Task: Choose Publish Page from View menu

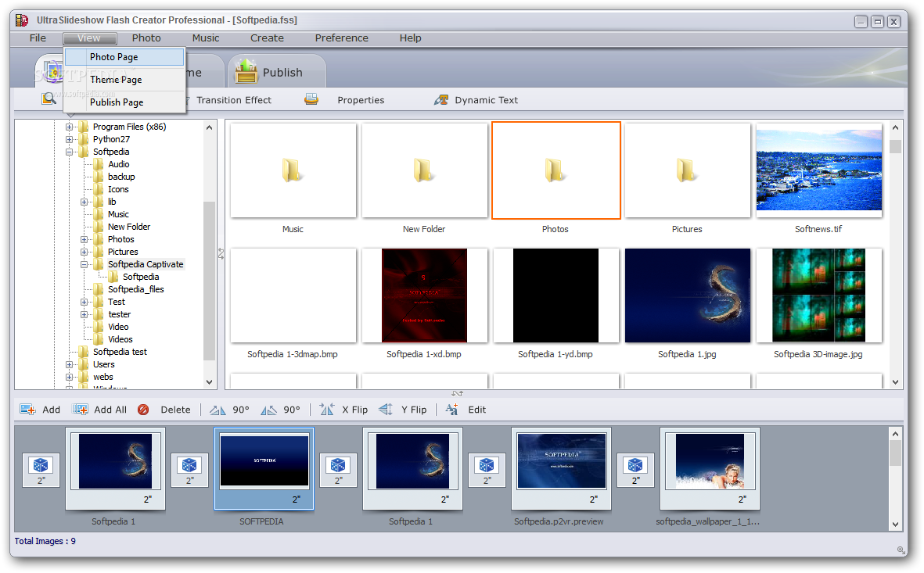Action: pyautogui.click(x=124, y=102)
